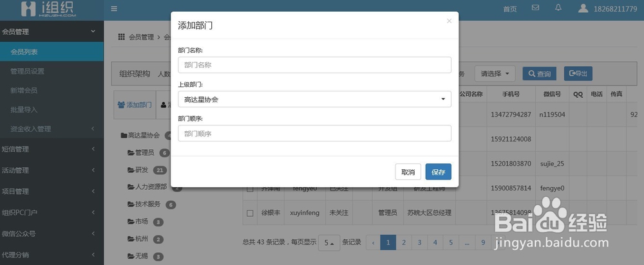
Task: Expand the 代理分销 sidebar menu
Action: (x=52, y=255)
